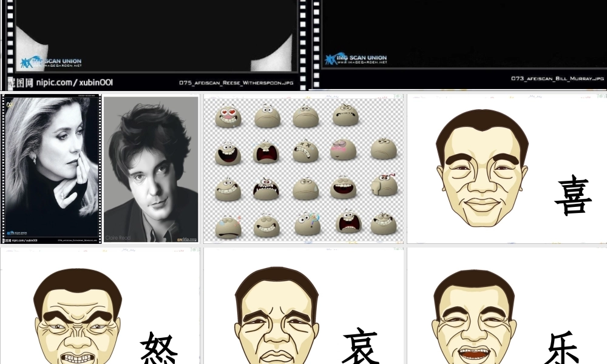Click the Bill_Murray.jpg filename caption
The width and height of the screenshot is (607, 364).
click(x=557, y=79)
